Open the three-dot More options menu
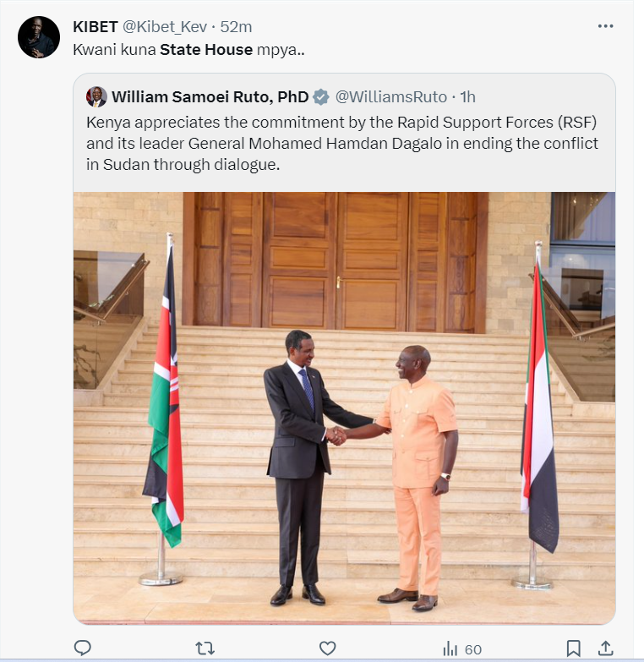Viewport: 644px width, 662px height. [x=605, y=26]
